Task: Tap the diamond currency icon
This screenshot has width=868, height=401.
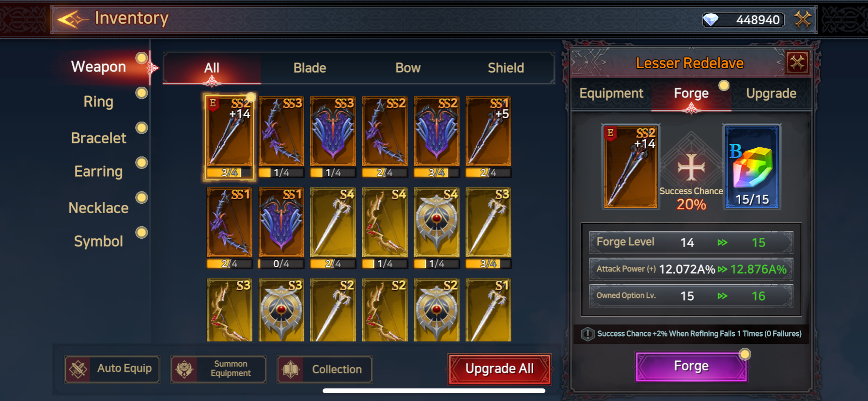Action: 711,19
